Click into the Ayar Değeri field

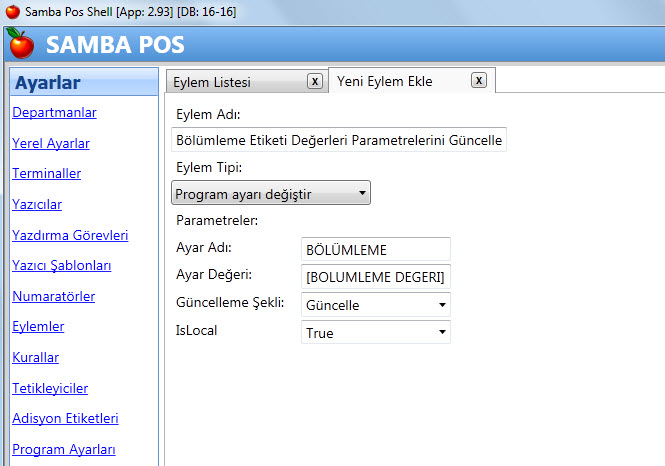click(375, 277)
